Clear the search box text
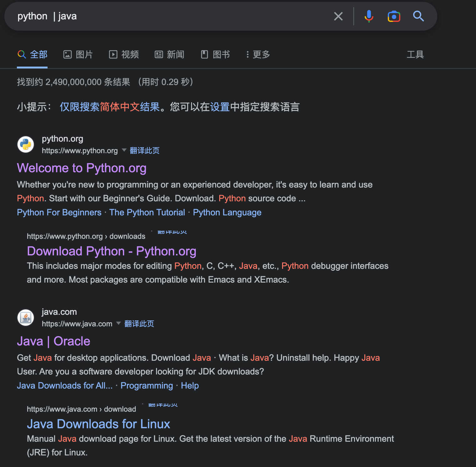The width and height of the screenshot is (476, 467). pyautogui.click(x=338, y=16)
